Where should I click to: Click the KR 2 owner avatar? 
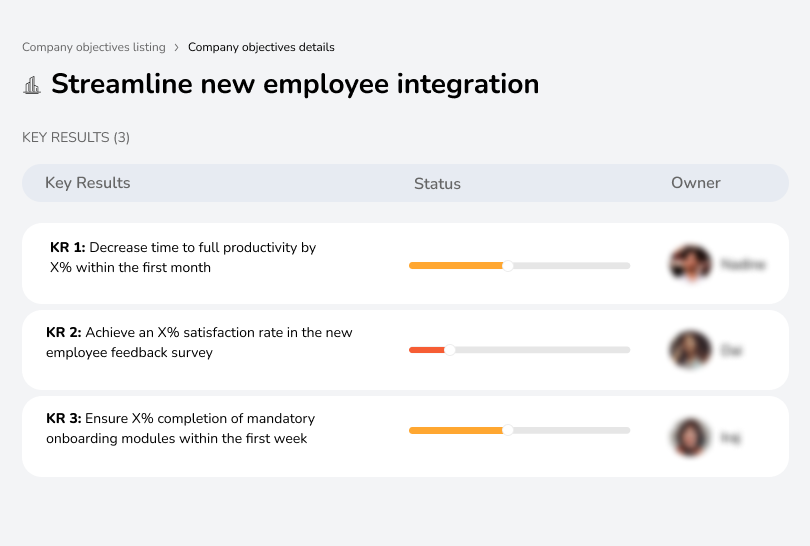pos(690,350)
